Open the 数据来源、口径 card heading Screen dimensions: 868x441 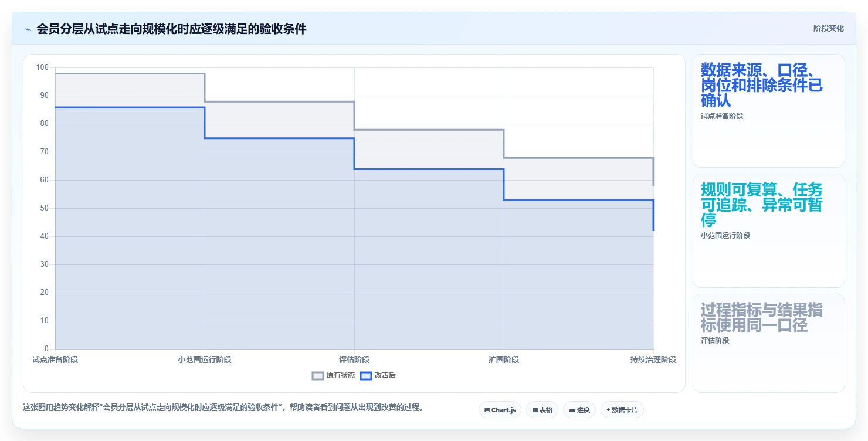click(762, 85)
